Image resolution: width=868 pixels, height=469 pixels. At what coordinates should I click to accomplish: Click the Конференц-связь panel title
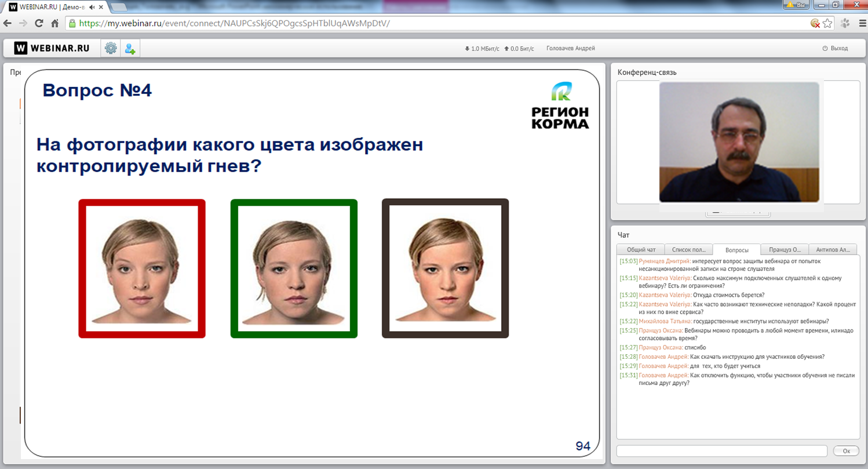tap(647, 72)
